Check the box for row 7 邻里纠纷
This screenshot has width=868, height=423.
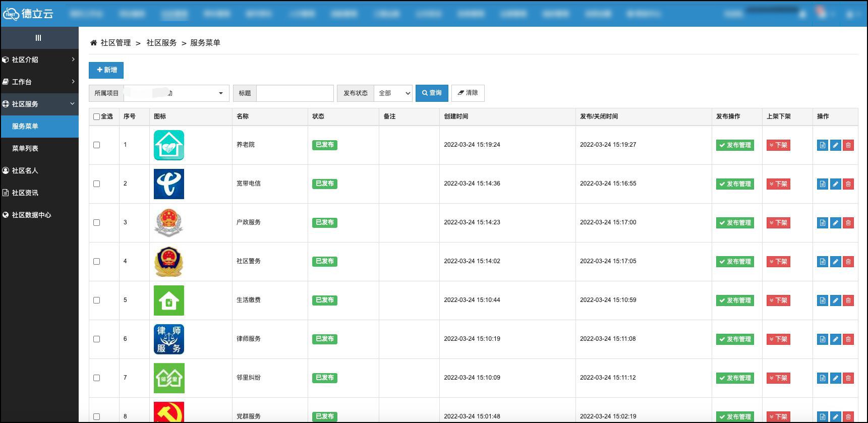[96, 378]
